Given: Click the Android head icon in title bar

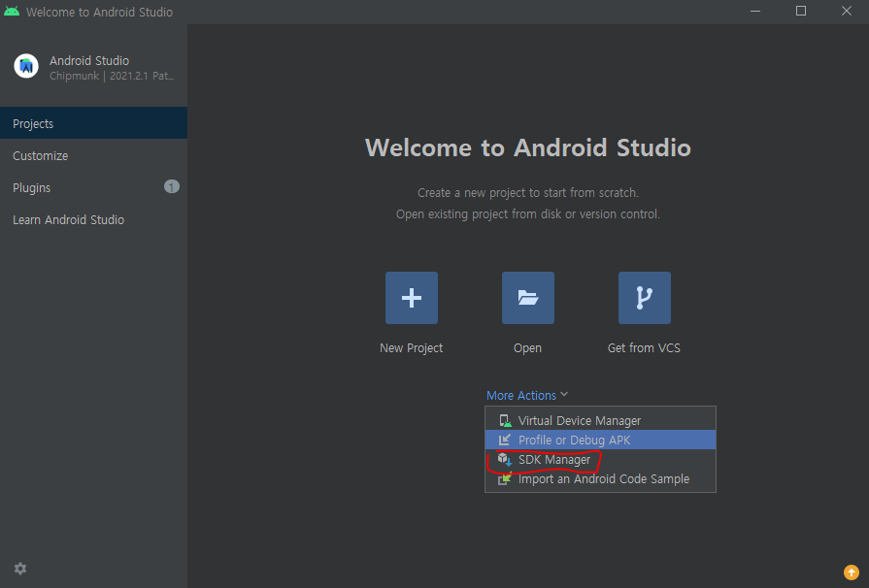Looking at the screenshot, I should click(12, 11).
